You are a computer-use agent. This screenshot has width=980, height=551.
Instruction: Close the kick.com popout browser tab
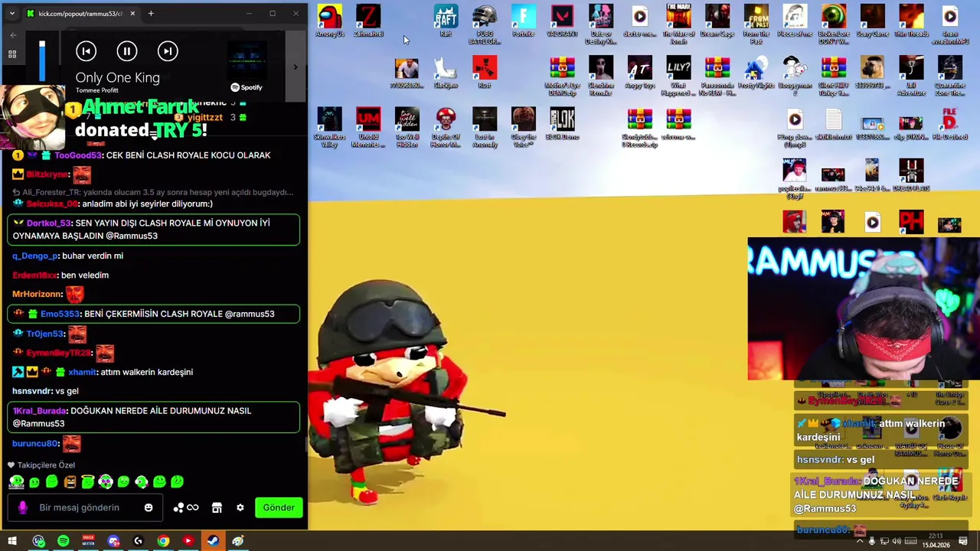[132, 13]
